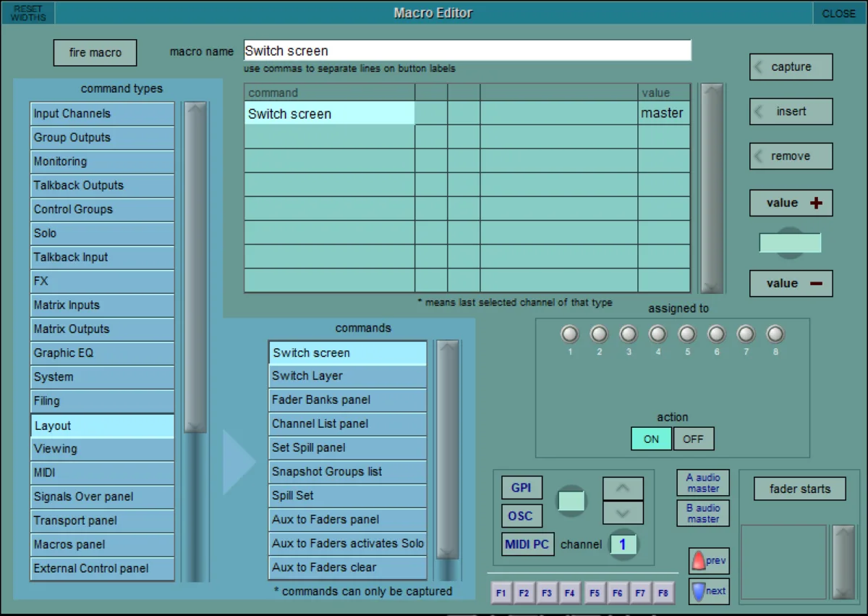The width and height of the screenshot is (868, 616).
Task: Select function key F5
Action: (x=595, y=594)
